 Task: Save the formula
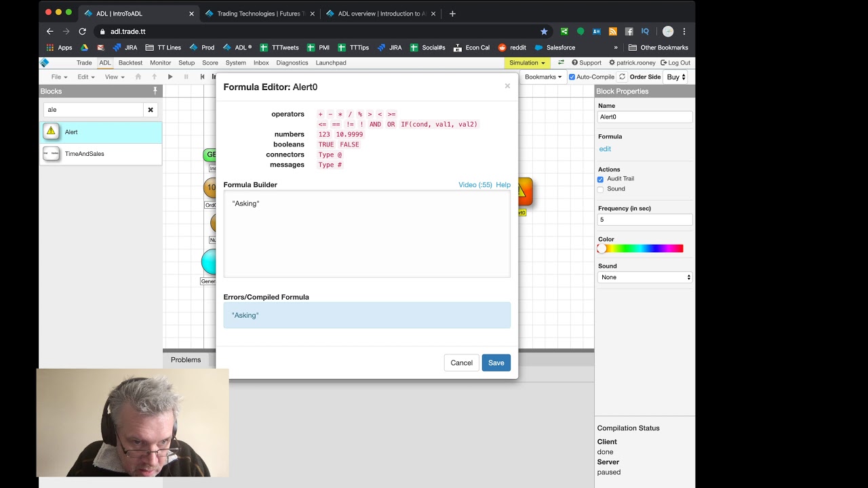coord(496,363)
